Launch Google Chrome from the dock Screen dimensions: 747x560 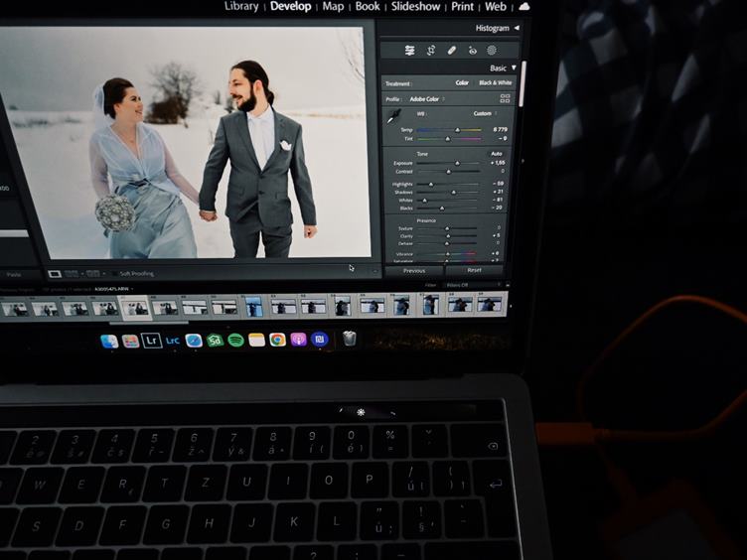tap(277, 340)
